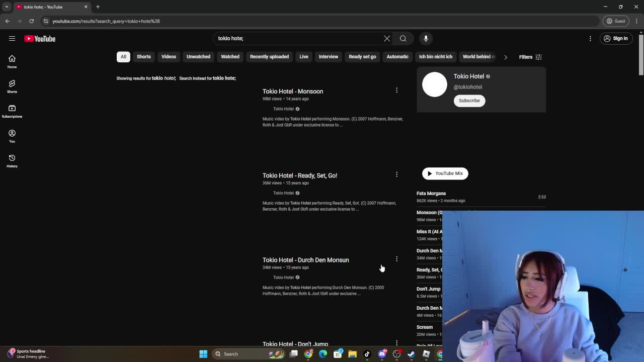Open Steam from the taskbar
The height and width of the screenshot is (362, 644).
[x=411, y=354]
